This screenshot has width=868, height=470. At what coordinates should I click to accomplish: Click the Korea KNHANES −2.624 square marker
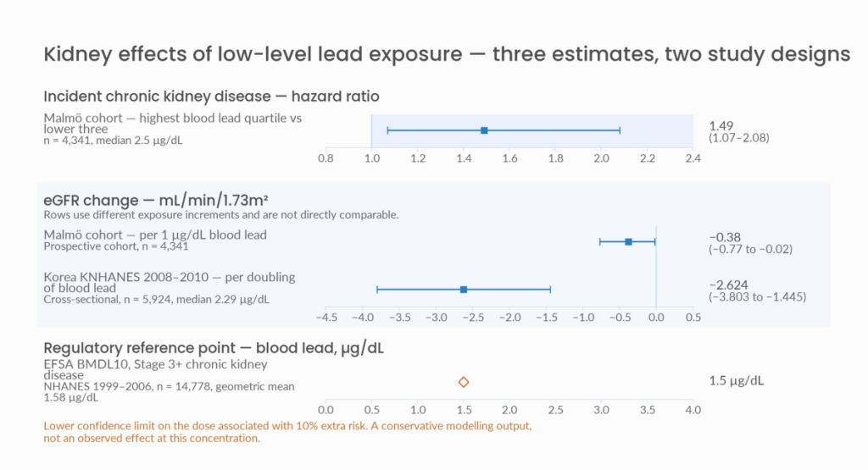click(464, 290)
